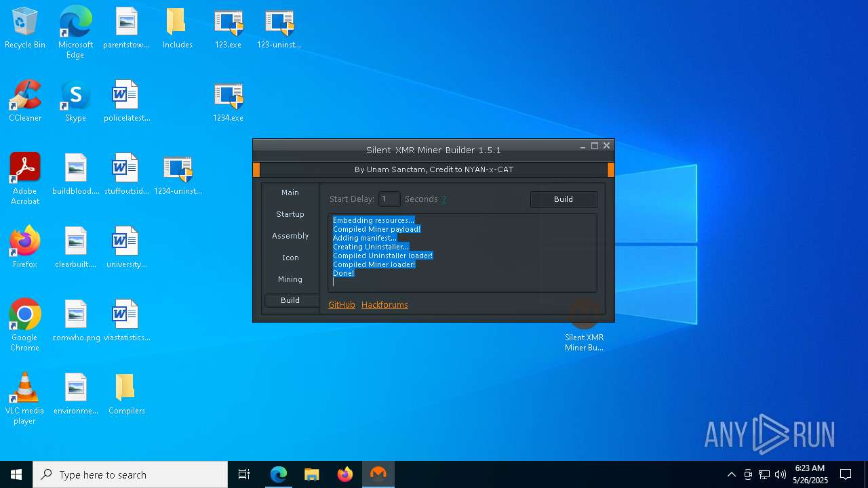Screen dimensions: 868x488
Task: Open the Includes folder on desktop
Action: pyautogui.click(x=177, y=28)
